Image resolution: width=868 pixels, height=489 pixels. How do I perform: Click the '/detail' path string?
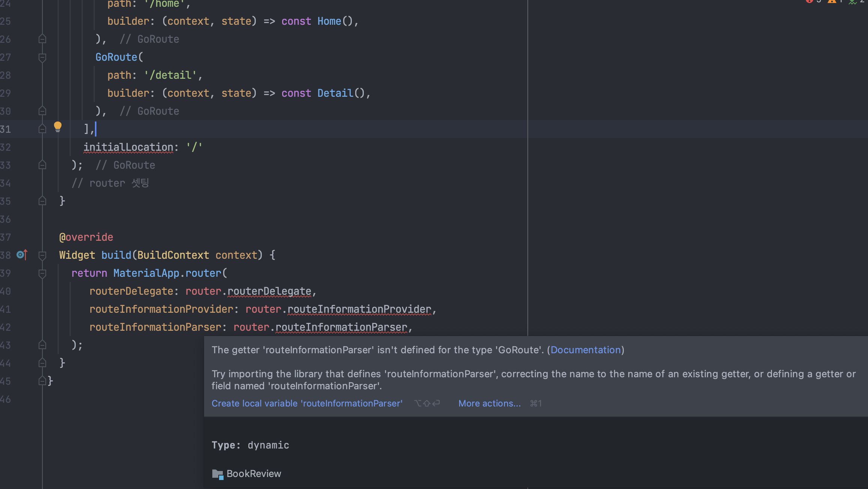point(170,75)
